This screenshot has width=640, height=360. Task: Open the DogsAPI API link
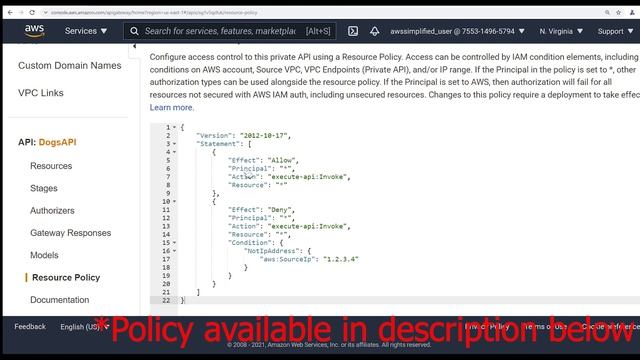[58, 142]
